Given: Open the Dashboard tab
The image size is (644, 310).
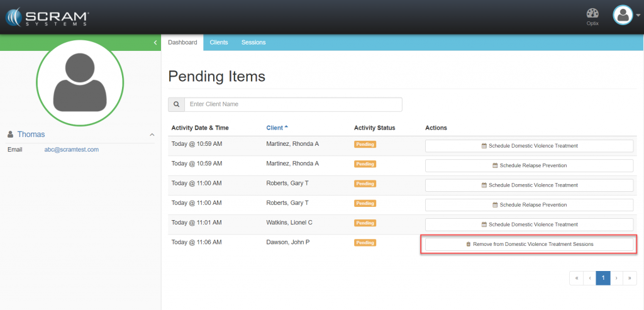Looking at the screenshot, I should [x=182, y=43].
